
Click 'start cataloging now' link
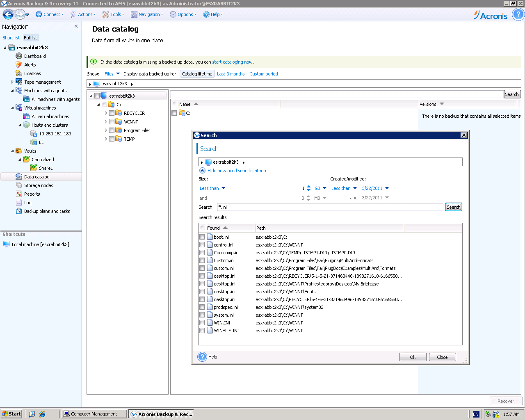[232, 62]
